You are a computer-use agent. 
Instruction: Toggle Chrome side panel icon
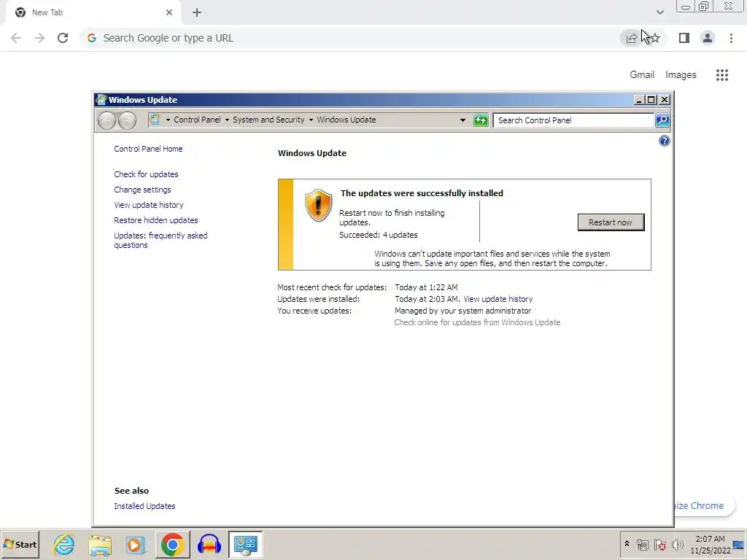pos(684,38)
